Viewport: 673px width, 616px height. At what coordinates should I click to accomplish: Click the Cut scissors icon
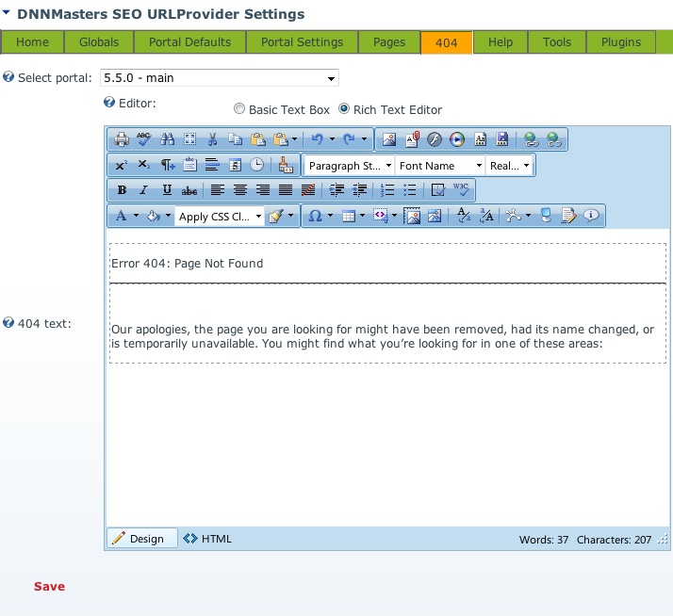coord(212,139)
